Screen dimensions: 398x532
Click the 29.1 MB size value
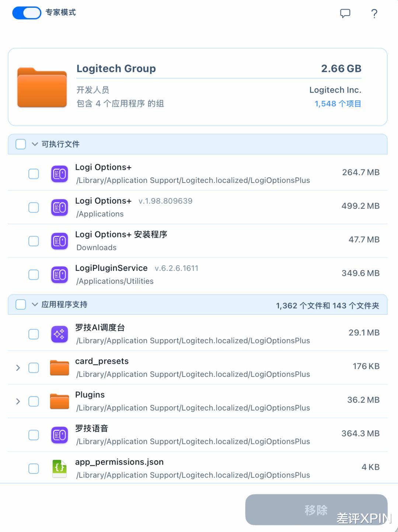click(364, 333)
